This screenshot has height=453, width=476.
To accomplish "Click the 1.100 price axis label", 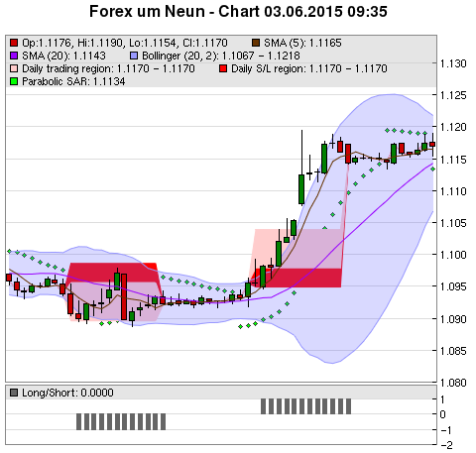I will click(453, 255).
